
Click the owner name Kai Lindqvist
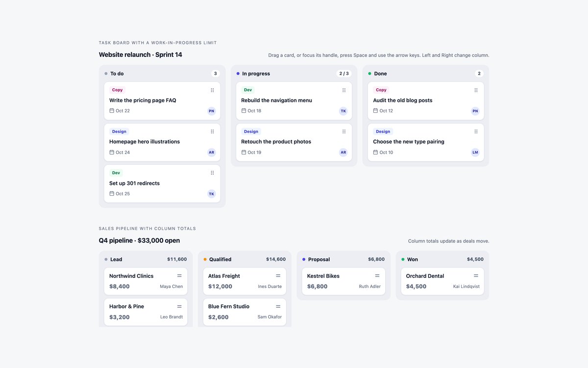click(x=466, y=287)
